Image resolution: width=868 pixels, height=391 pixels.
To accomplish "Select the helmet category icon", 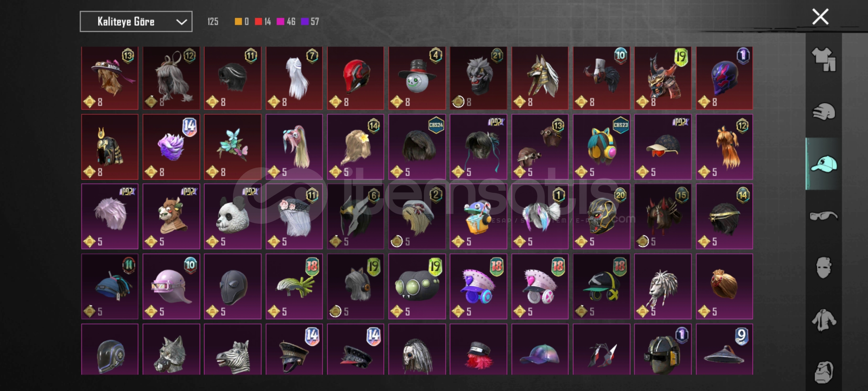I will click(824, 112).
